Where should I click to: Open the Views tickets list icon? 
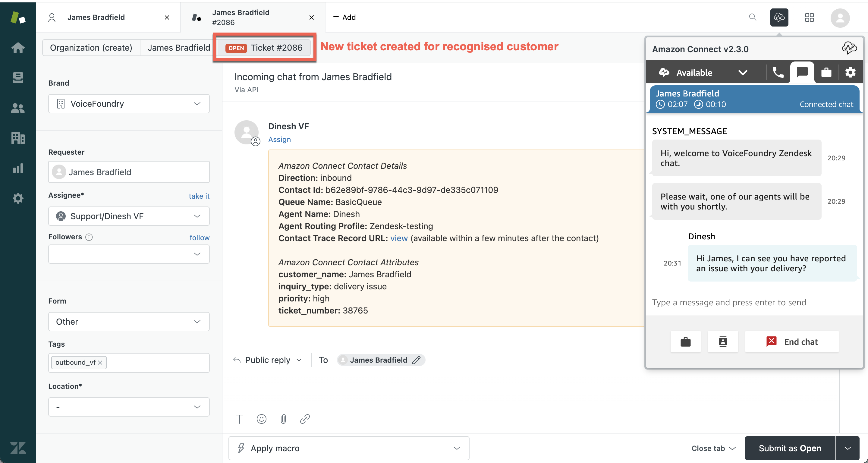[18, 78]
